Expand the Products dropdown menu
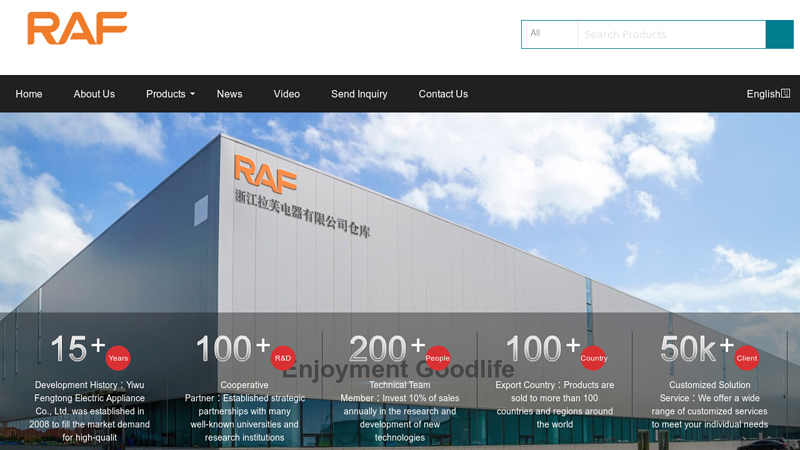Image resolution: width=800 pixels, height=450 pixels. coord(170,94)
